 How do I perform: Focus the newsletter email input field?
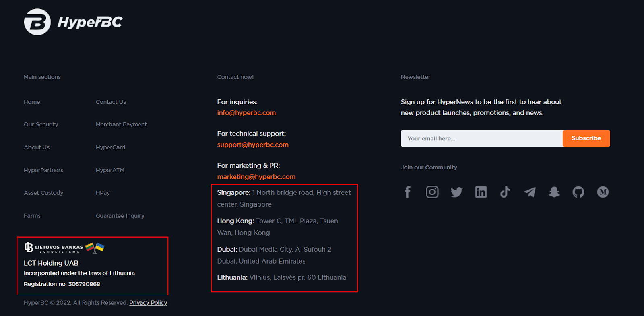(482, 138)
